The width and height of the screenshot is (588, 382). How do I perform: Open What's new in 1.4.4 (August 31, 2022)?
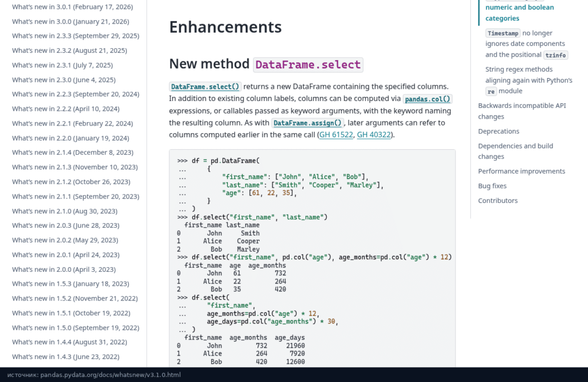pos(69,342)
